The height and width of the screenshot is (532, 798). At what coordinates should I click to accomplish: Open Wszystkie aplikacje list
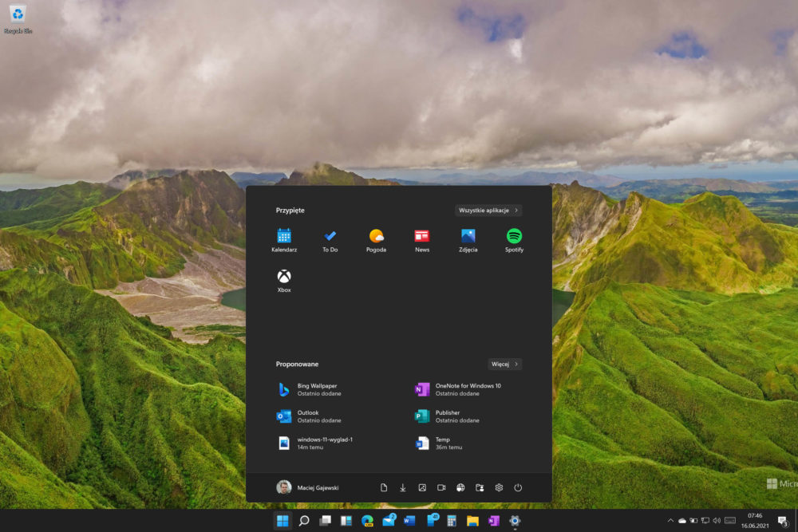click(488, 210)
